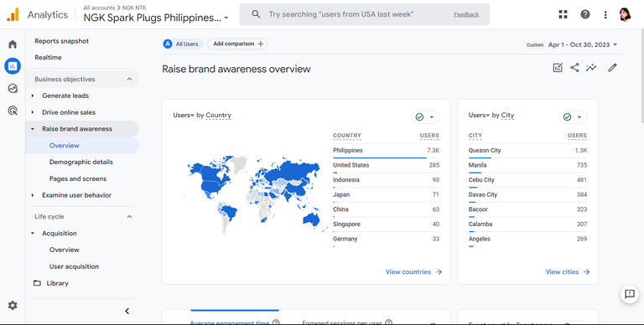This screenshot has height=325, width=644.
Task: Open the Admin gear icon
Action: [x=13, y=305]
